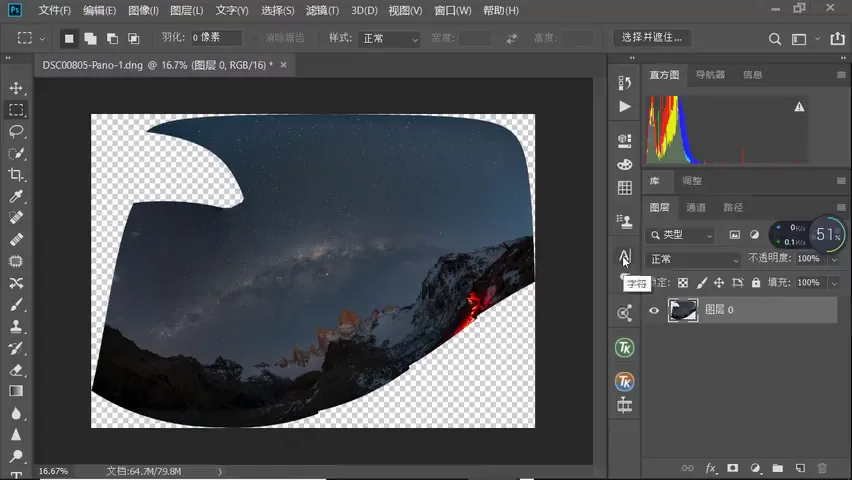
Task: Open the 滤镜(T) menu
Action: (322, 10)
